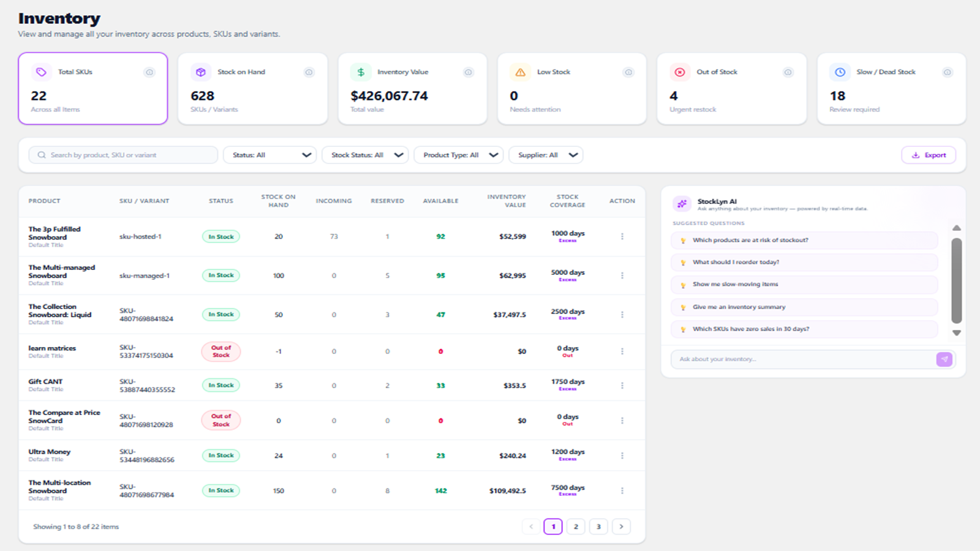This screenshot has width=980, height=551.
Task: Click the info icon on Total SKUs card
Action: (x=149, y=72)
